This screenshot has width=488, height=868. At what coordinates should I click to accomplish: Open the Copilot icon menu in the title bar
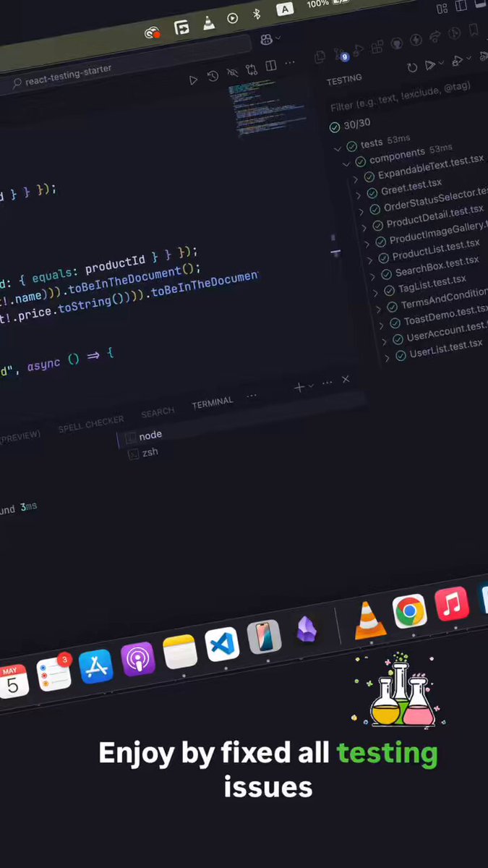[267, 39]
